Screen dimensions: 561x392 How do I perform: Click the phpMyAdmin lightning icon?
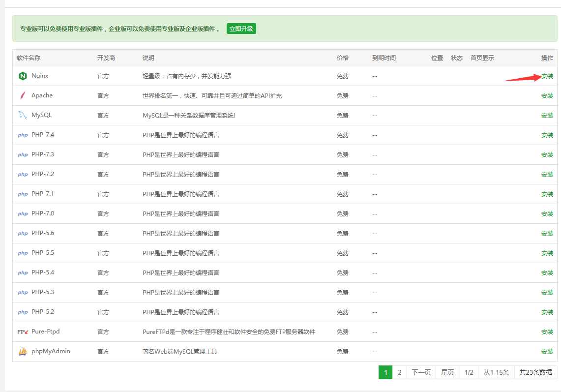pos(22,351)
